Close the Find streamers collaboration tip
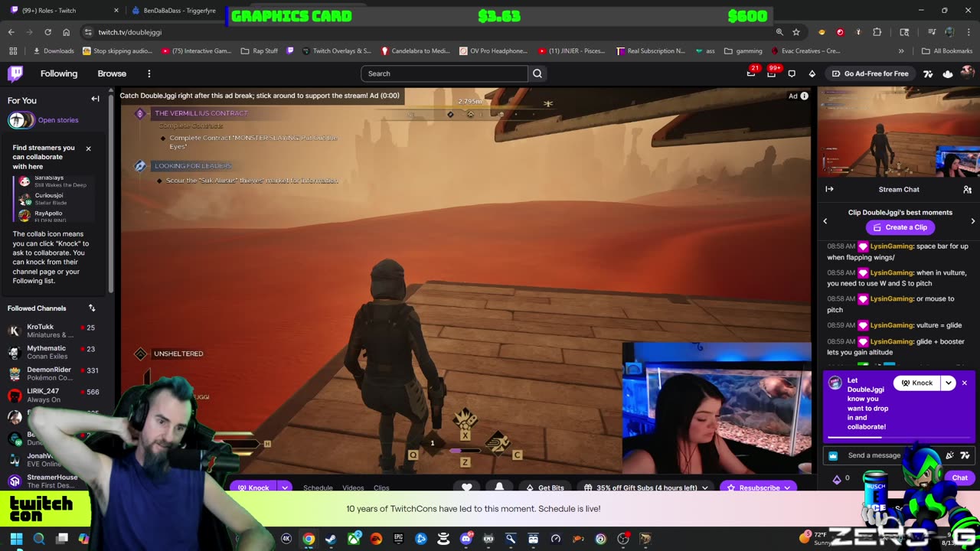The width and height of the screenshot is (980, 551). [88, 148]
